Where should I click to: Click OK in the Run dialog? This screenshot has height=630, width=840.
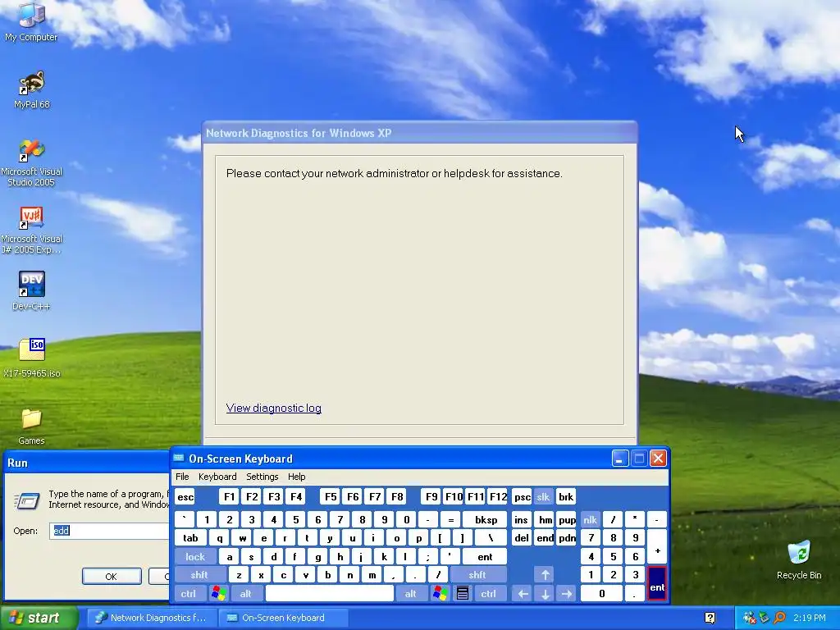[112, 577]
